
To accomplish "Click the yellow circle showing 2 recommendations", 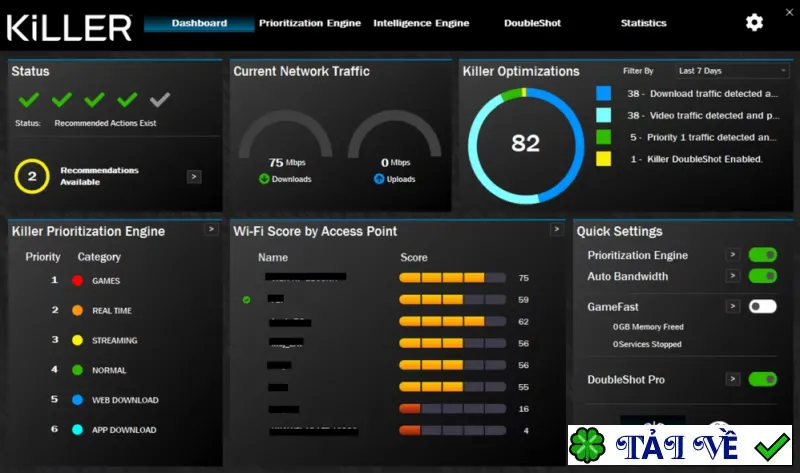I will 32,177.
